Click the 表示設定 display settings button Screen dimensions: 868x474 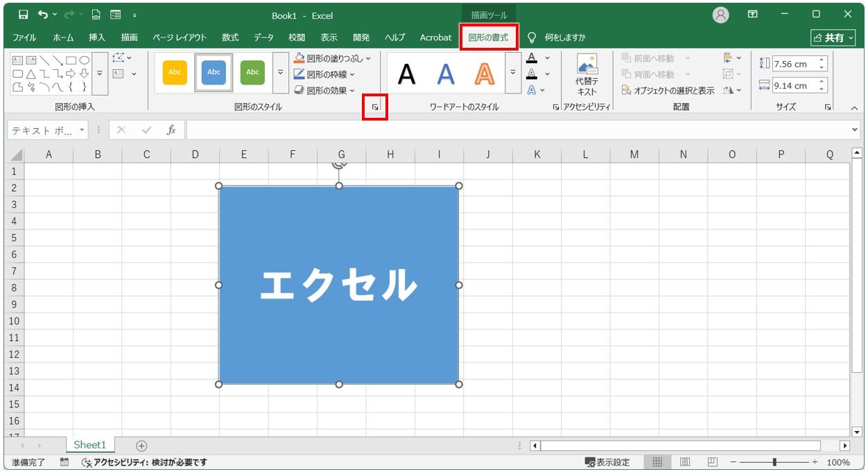point(607,462)
